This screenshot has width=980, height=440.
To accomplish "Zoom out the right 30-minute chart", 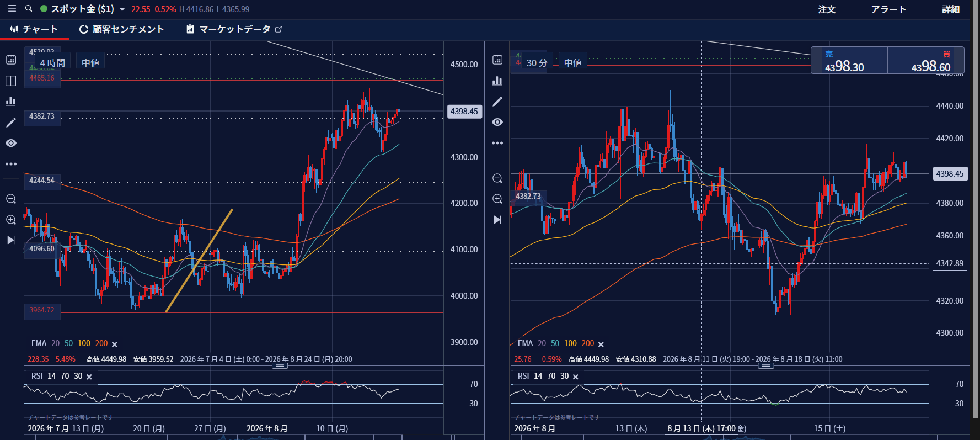I will click(x=497, y=178).
